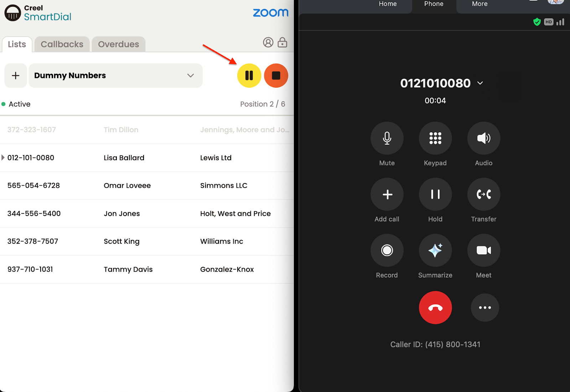Viewport: 570px width, 392px height.
Task: Click company Simmons LLC
Action: tap(224, 186)
